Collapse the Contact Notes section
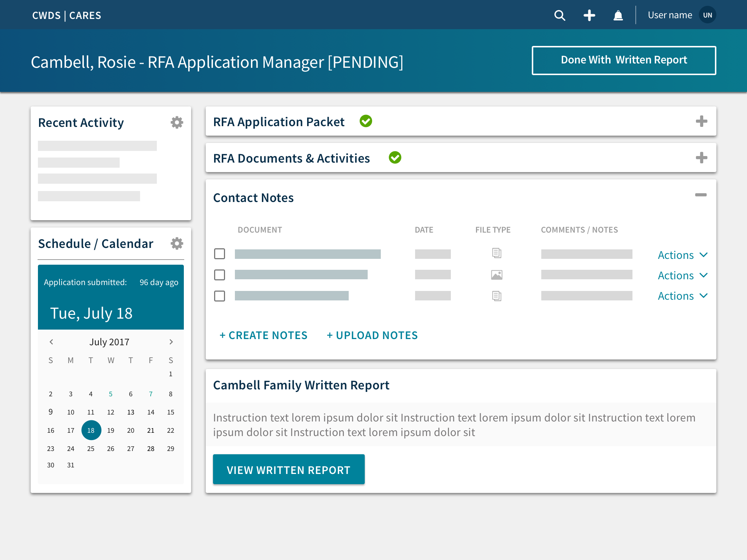This screenshot has height=560, width=747. pyautogui.click(x=701, y=195)
